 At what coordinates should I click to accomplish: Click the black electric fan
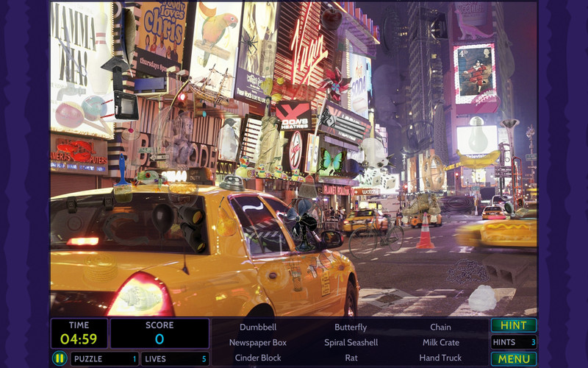pyautogui.click(x=303, y=225)
